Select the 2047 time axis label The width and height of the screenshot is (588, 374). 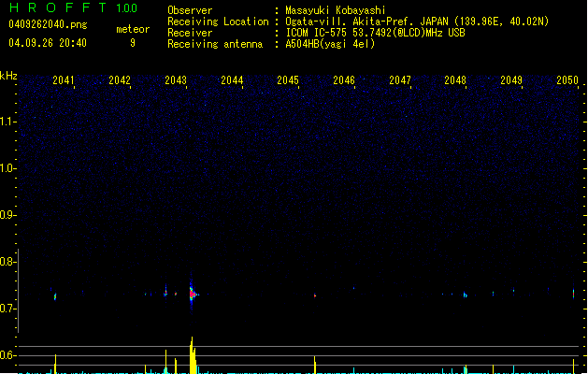coord(400,80)
